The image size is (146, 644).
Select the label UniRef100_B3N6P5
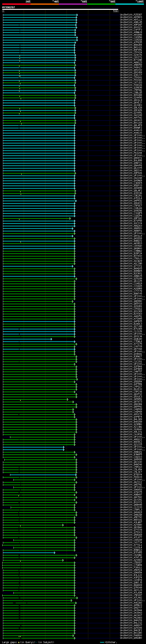click(x=131, y=454)
